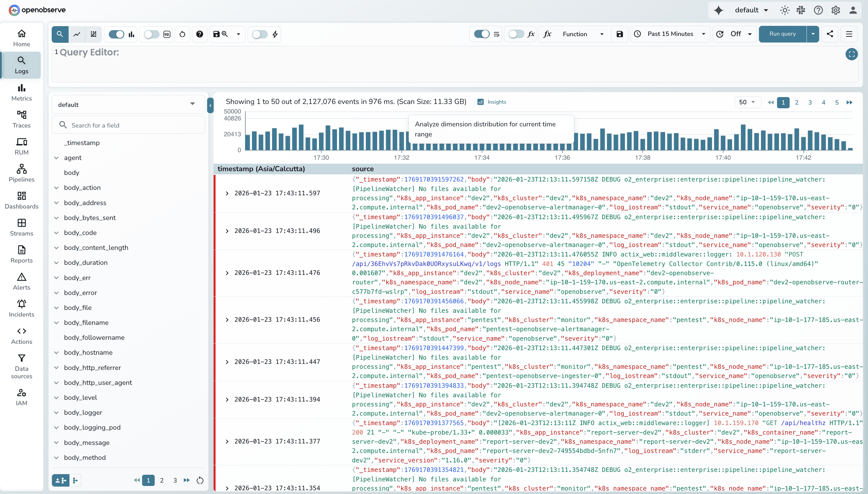868x494 pixels.
Task: Open the hamburger menu icon at top right
Action: pyautogui.click(x=849, y=34)
